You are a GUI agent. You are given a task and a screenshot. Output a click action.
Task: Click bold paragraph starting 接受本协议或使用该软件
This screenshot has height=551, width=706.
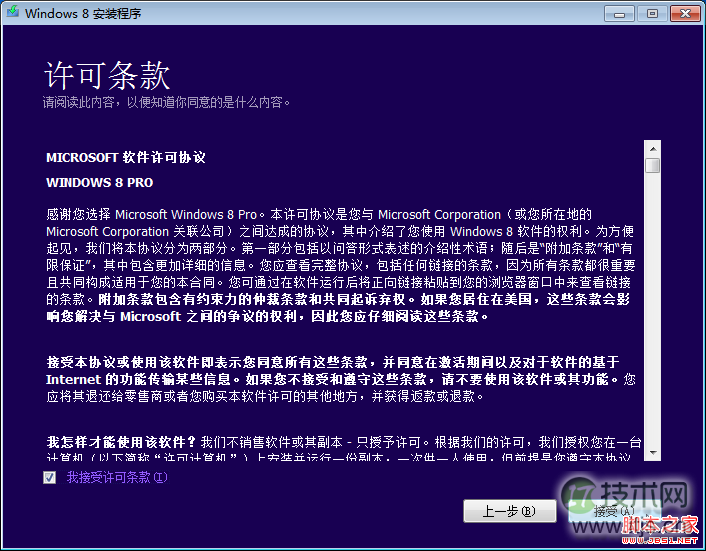pos(341,379)
